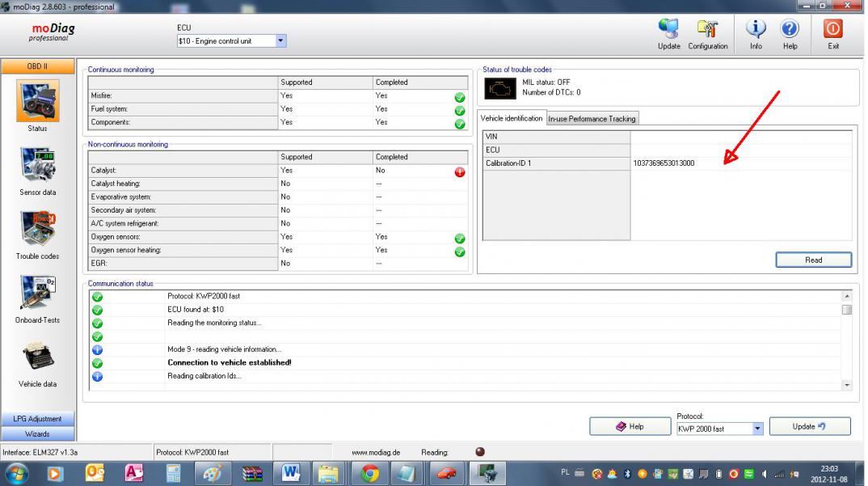Click the 'EGR:' row label
The image size is (868, 486).
click(99, 264)
